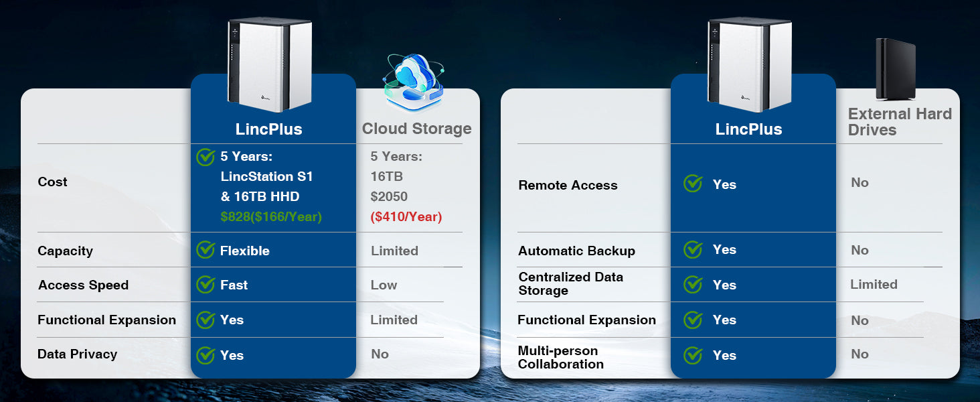This screenshot has width=980, height=402.
Task: Click the LincPlus device image above Remote Access table
Action: (750, 64)
